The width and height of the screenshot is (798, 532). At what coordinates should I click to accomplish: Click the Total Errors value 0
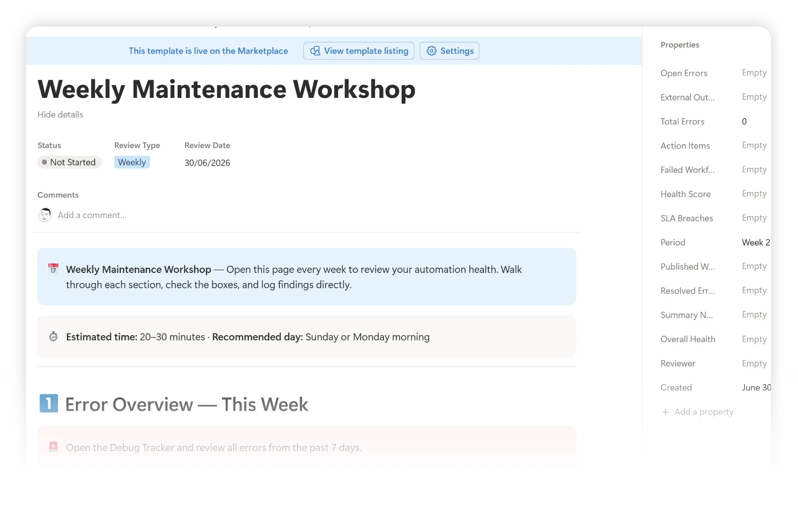[744, 122]
